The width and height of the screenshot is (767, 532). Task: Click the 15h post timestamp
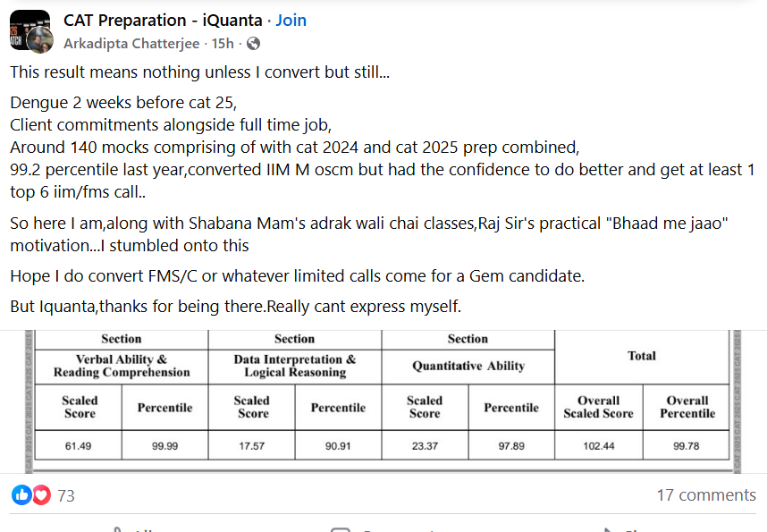pos(223,43)
